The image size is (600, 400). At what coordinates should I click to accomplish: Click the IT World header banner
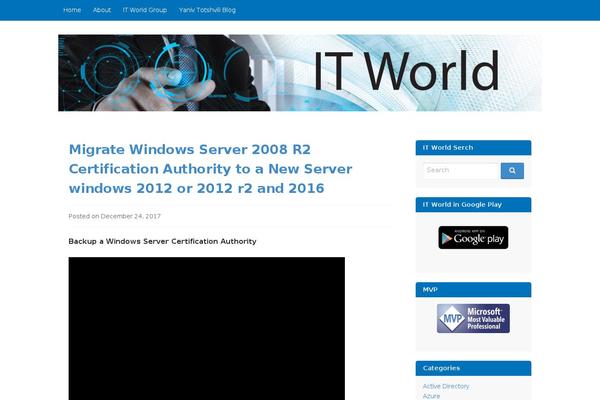[300, 73]
